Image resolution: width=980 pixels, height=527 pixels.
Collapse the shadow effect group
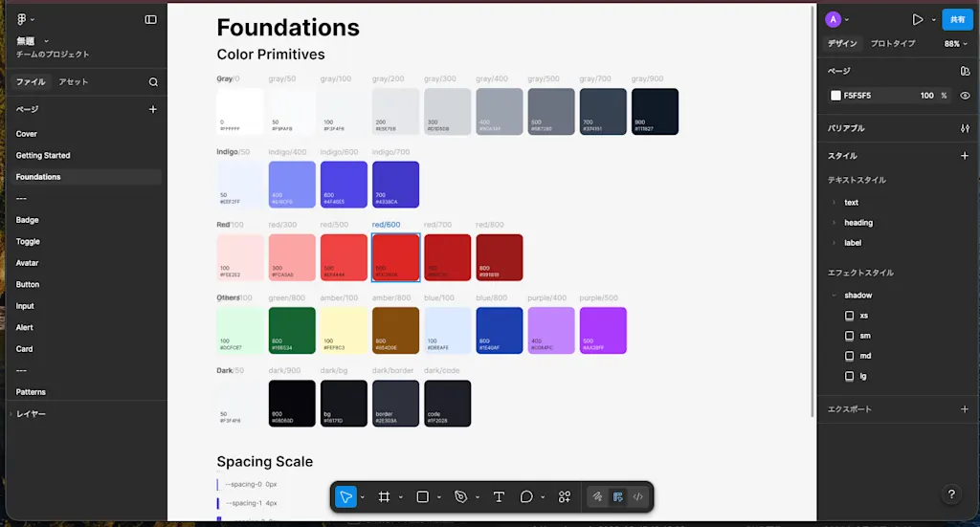point(834,296)
